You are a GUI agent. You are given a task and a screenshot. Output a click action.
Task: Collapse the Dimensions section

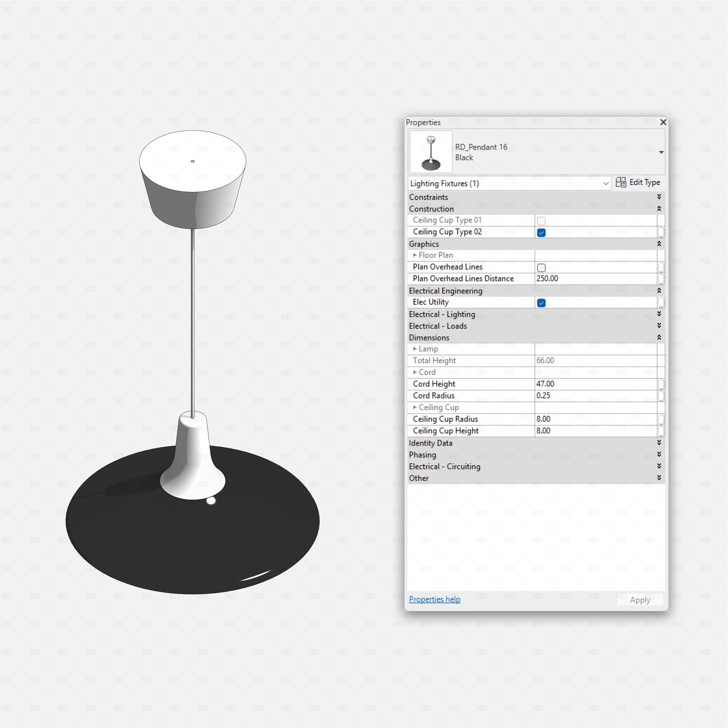(659, 337)
